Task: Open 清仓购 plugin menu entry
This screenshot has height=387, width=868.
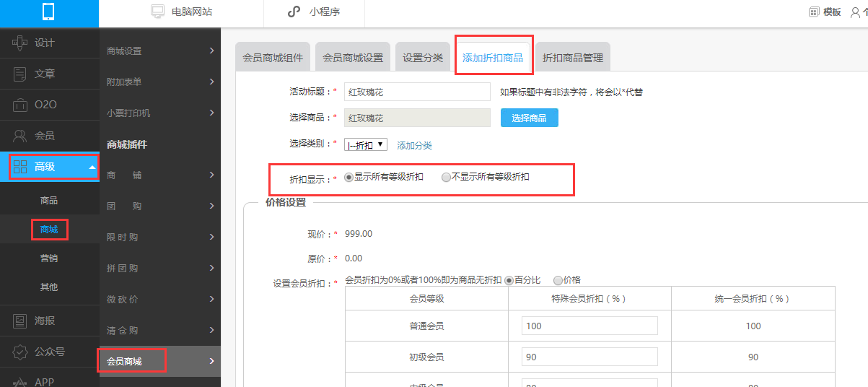Action: [160, 330]
